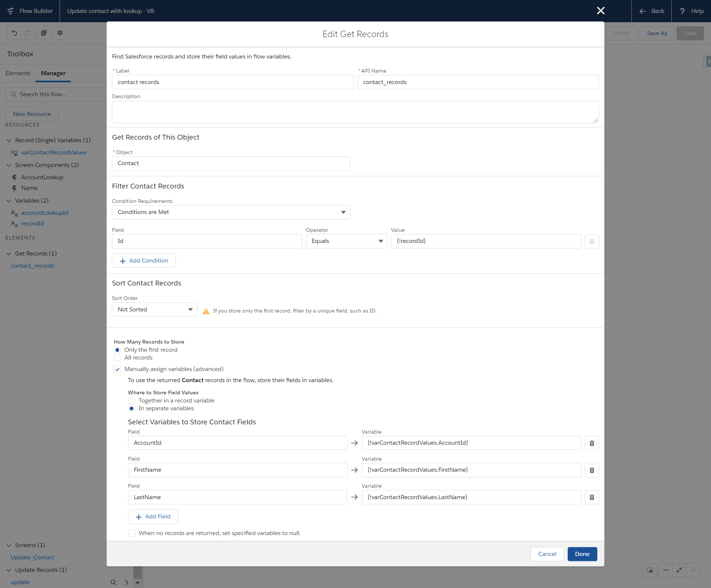Click the toolbox scrollbar down arrow
Viewport: 711px width, 588px height.
tap(137, 583)
